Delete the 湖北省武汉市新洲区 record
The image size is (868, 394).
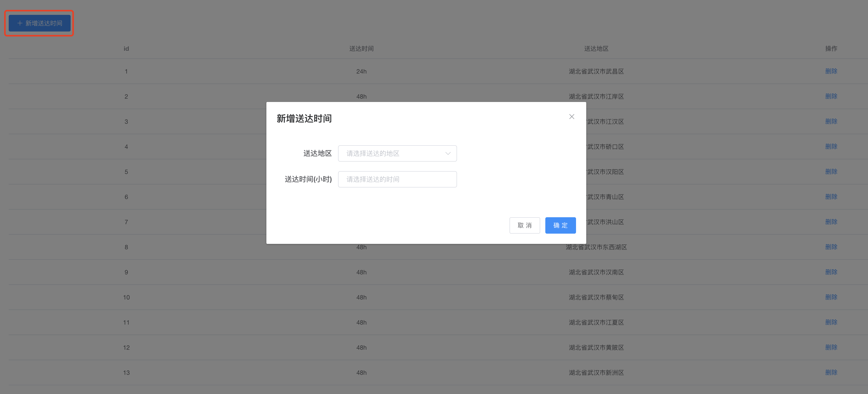point(831,372)
